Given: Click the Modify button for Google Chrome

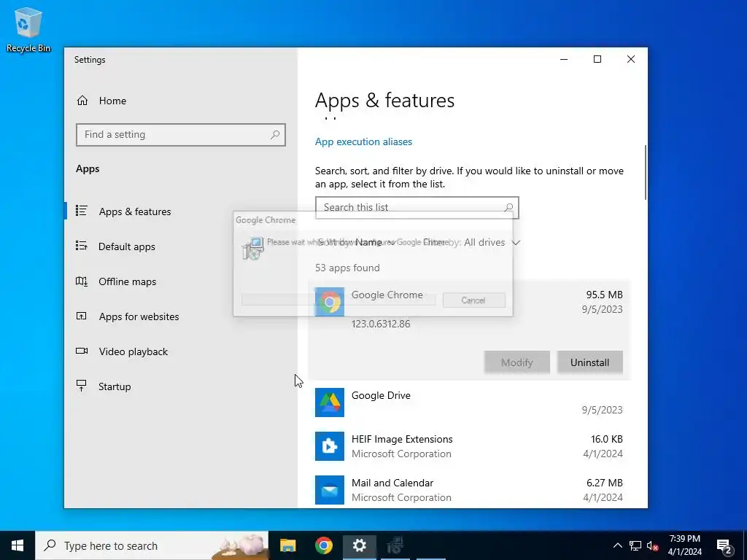Looking at the screenshot, I should 517,362.
